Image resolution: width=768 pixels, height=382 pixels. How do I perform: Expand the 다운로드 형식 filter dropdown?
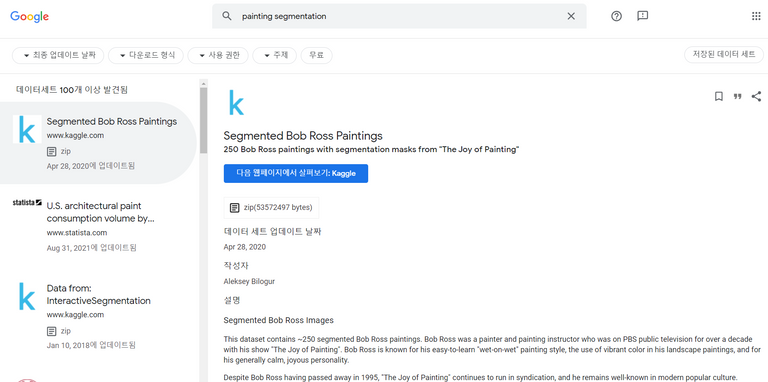click(146, 55)
